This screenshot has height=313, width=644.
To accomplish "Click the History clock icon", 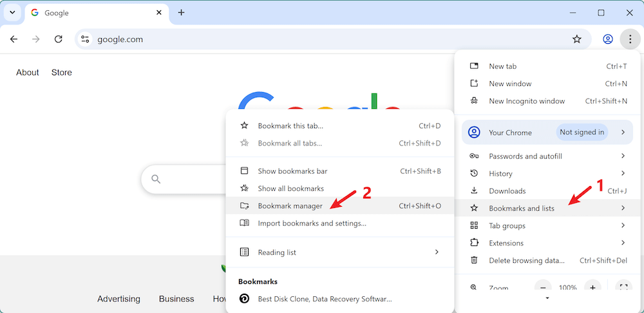I will 474,173.
